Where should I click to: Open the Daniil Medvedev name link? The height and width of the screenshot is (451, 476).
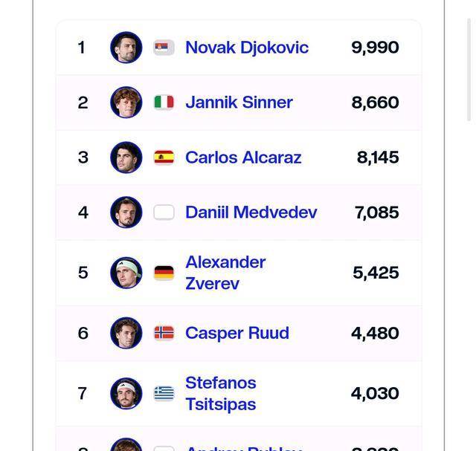click(251, 212)
